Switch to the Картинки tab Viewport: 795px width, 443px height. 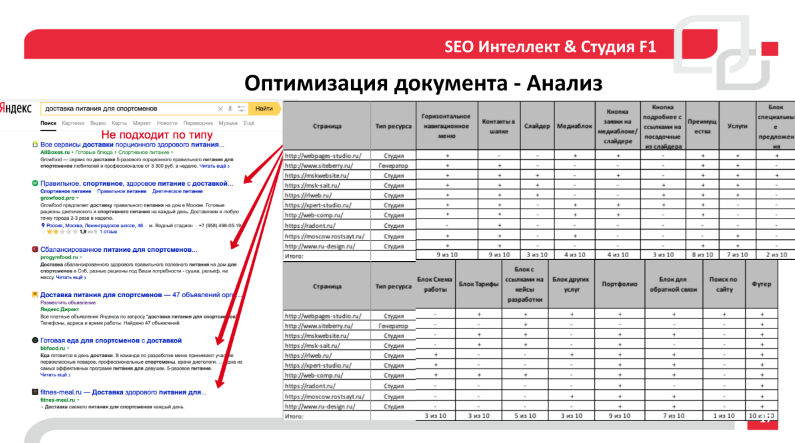pyautogui.click(x=73, y=123)
